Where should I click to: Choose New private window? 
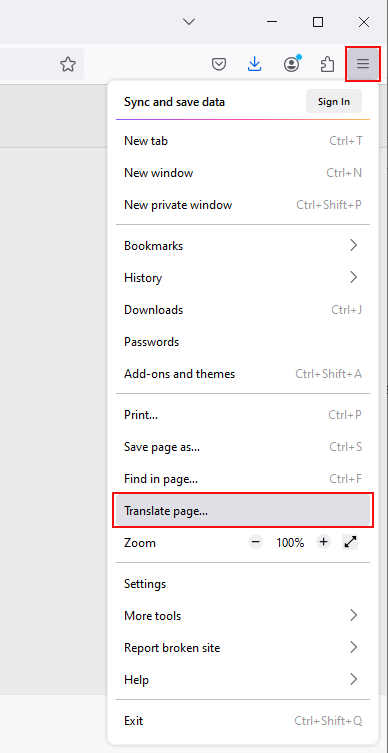coord(243,205)
